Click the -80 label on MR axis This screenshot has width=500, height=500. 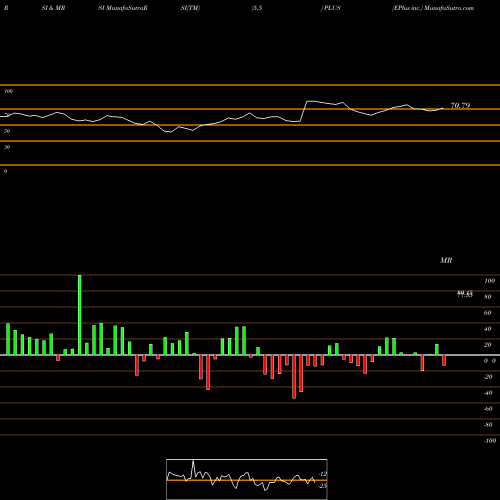488,425
